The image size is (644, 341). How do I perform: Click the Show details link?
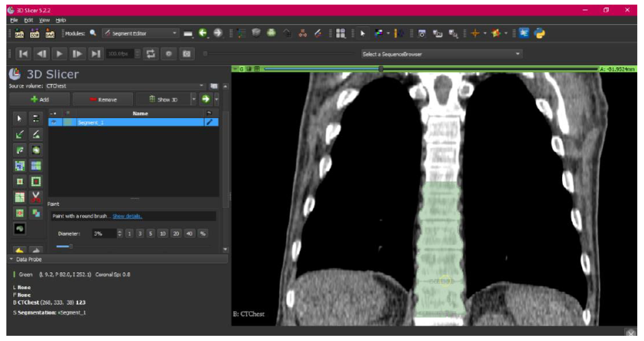[x=127, y=216]
